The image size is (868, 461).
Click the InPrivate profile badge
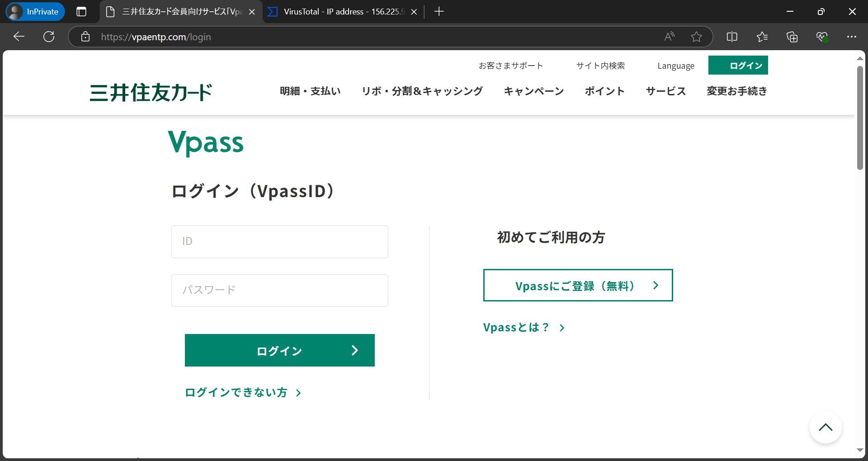35,12
